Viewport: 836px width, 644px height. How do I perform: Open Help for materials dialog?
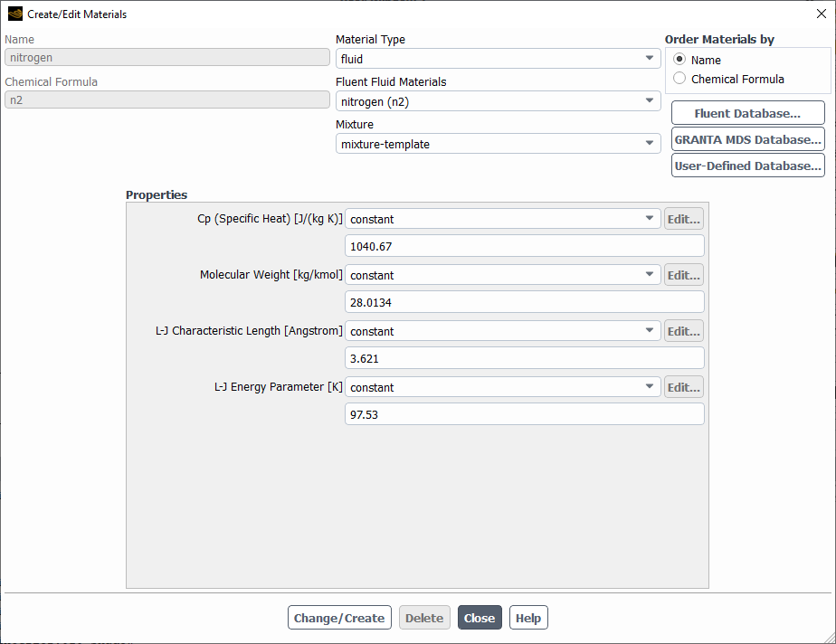click(x=528, y=618)
